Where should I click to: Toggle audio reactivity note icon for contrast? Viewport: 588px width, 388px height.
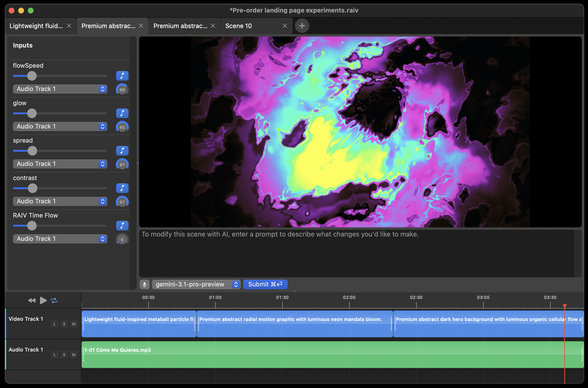122,188
